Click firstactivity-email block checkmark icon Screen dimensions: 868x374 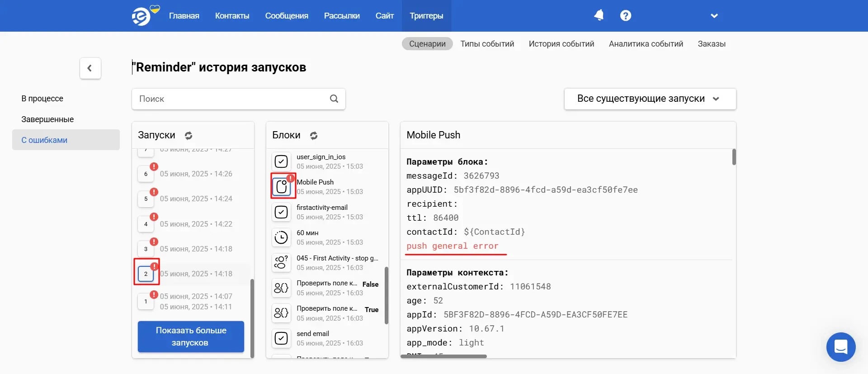(x=281, y=212)
